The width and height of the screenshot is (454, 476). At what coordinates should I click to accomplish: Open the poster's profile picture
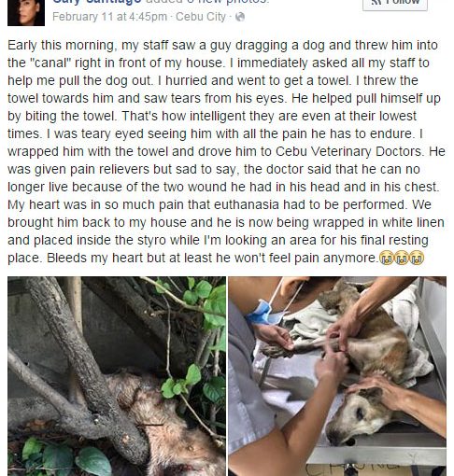(x=26, y=12)
